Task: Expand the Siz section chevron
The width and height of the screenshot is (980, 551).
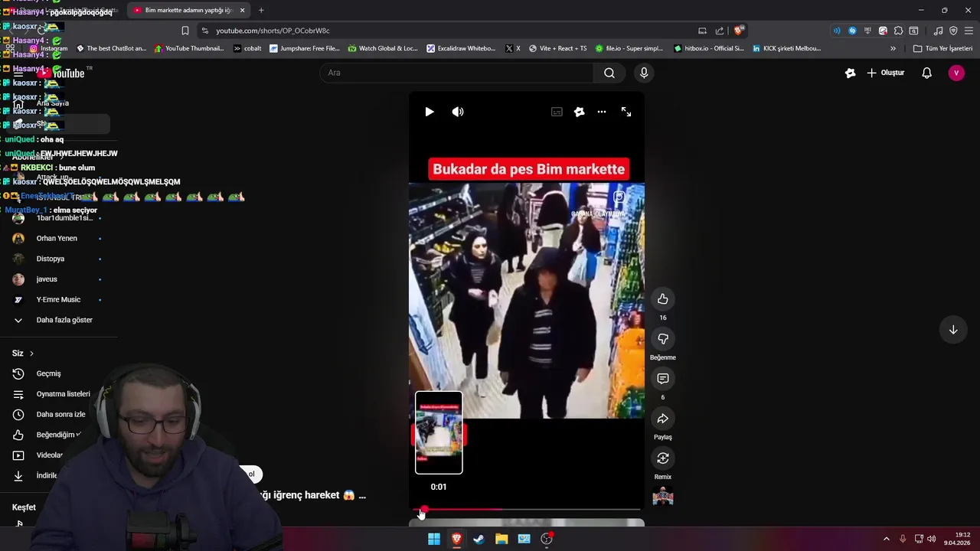Action: (x=31, y=354)
